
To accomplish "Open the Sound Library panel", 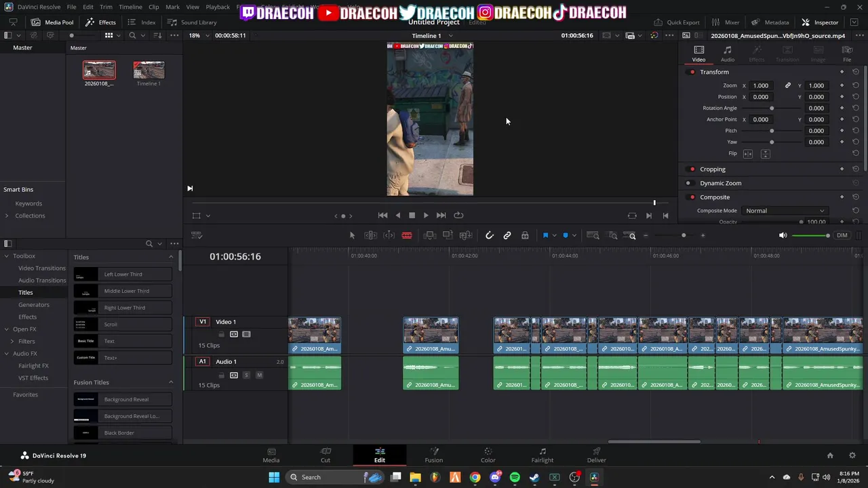I will [192, 22].
